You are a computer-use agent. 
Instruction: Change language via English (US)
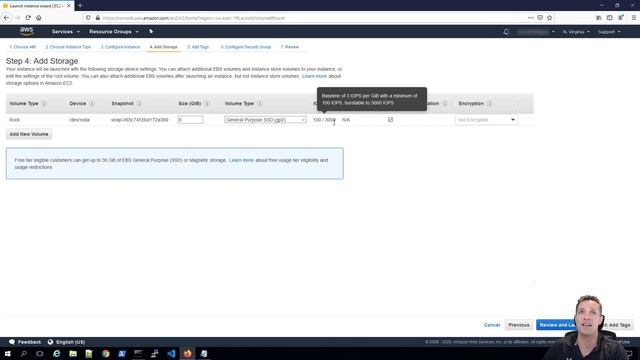pyautogui.click(x=66, y=342)
